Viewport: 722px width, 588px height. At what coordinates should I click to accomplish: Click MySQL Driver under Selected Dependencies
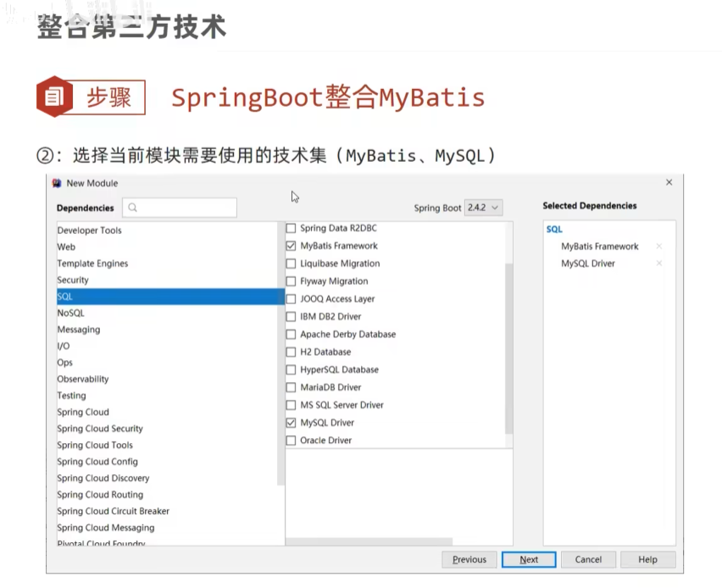tap(588, 263)
